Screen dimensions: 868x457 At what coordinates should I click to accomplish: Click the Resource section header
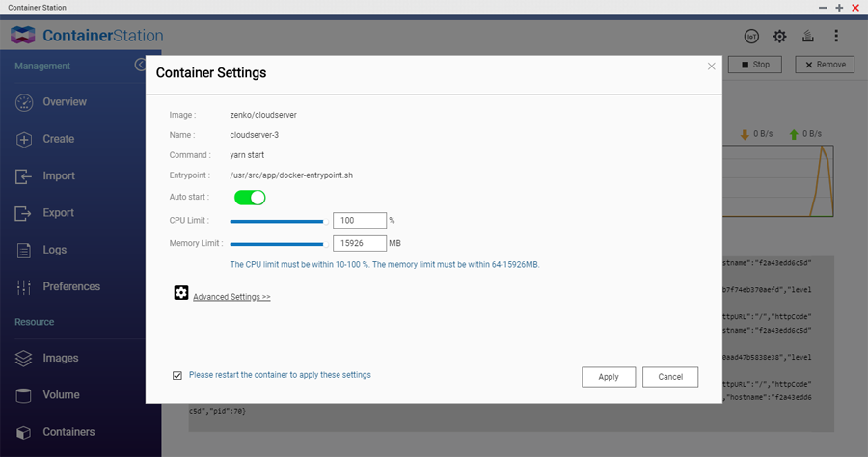35,322
